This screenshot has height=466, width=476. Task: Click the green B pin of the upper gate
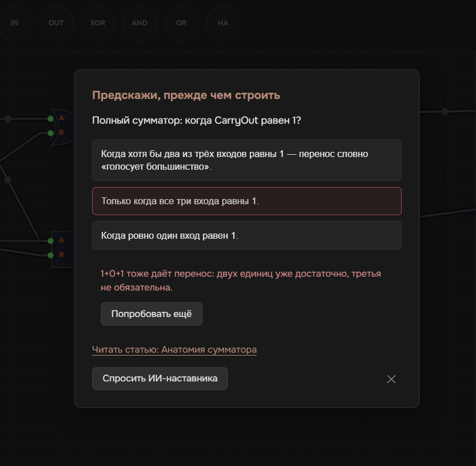[51, 133]
